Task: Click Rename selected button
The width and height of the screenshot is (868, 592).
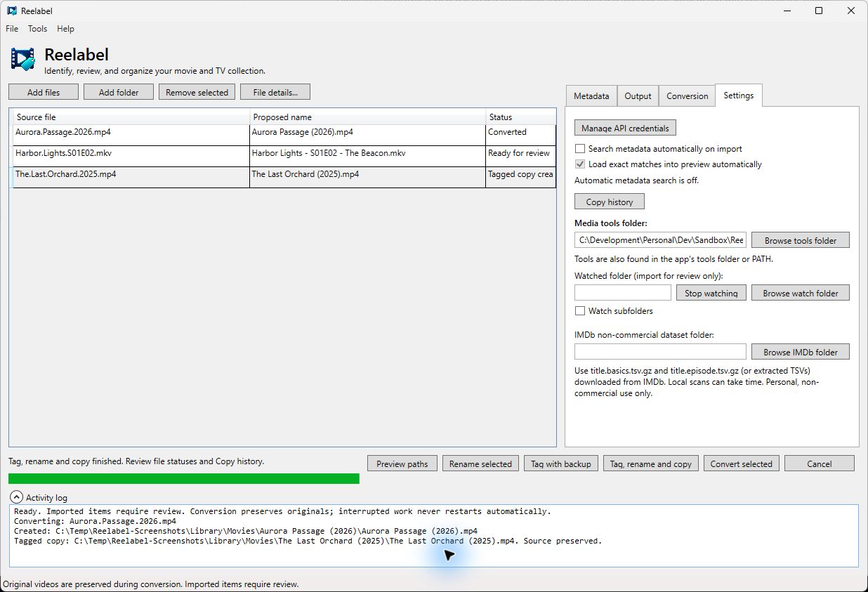Action: (480, 463)
